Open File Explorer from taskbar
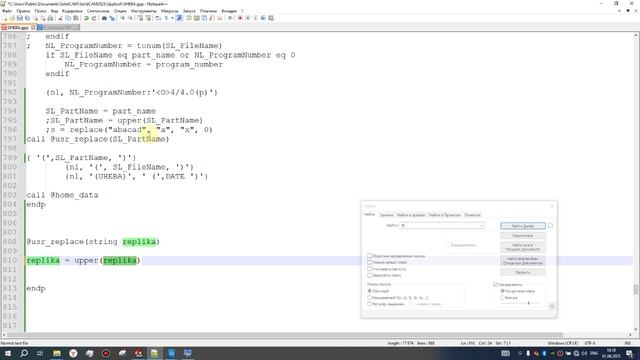This screenshot has width=640, height=360. coord(57,353)
